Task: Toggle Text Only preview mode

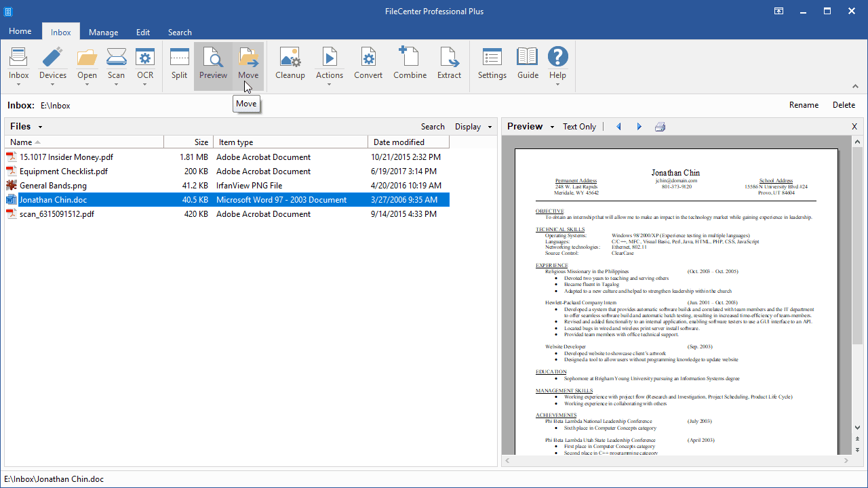Action: coord(579,127)
